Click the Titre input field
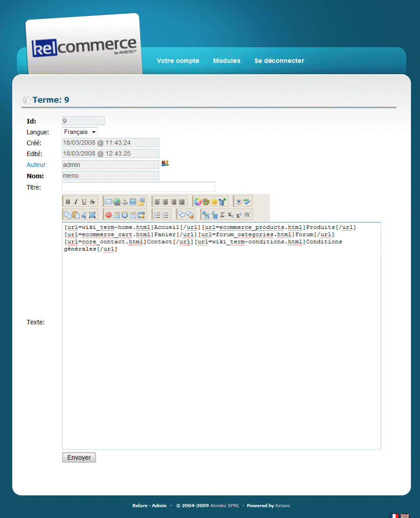Viewport: 420px width, 518px height. click(x=138, y=187)
